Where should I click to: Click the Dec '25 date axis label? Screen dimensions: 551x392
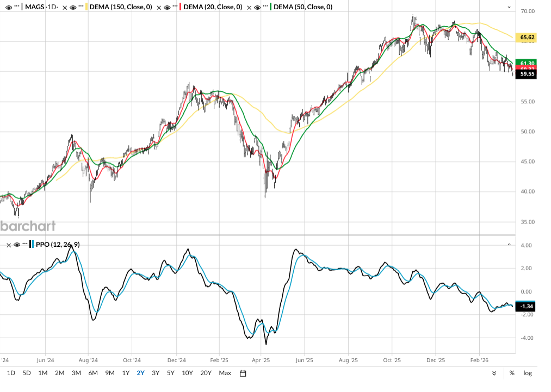click(435, 360)
